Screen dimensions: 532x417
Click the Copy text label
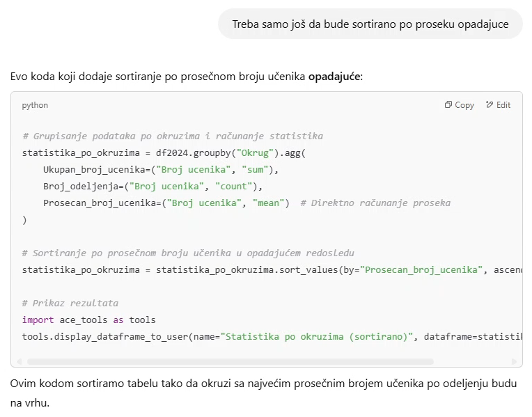tap(464, 105)
